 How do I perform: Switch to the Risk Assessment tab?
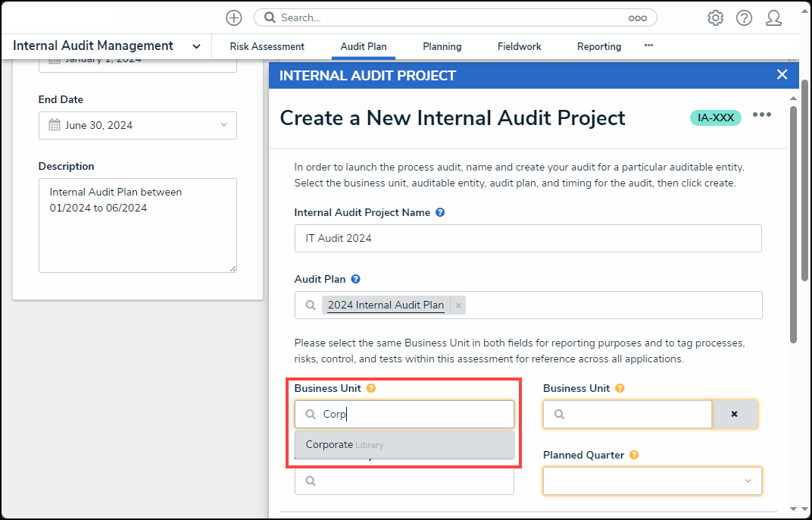267,46
